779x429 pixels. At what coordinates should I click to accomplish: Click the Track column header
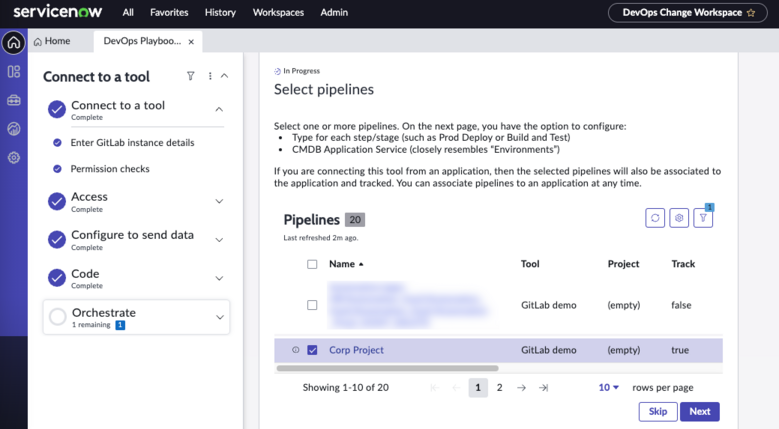[x=683, y=264]
